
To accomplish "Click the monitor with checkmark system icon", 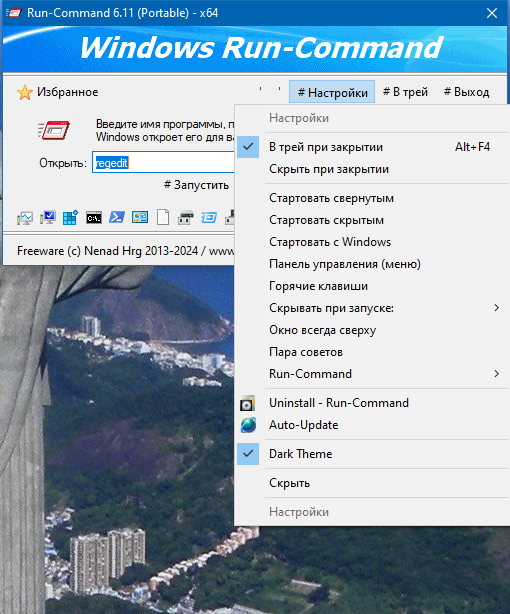I will 48,217.
